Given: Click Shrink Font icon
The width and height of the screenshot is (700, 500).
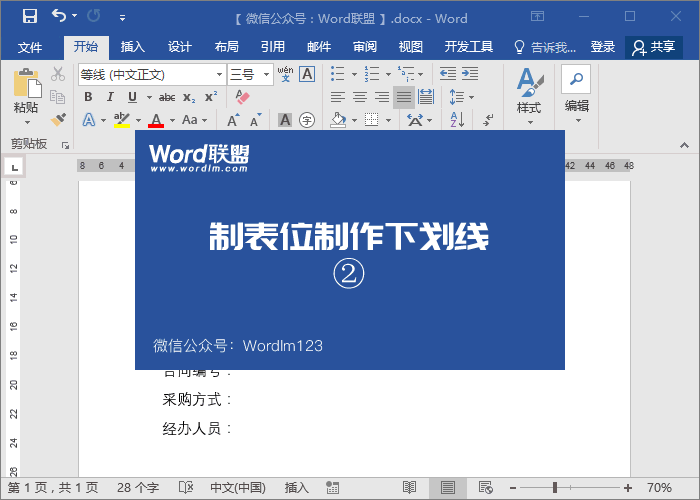Looking at the screenshot, I should click(255, 120).
